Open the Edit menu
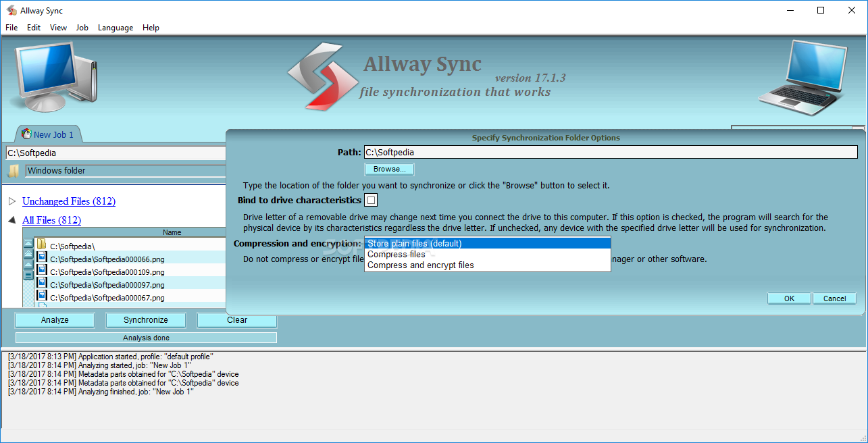This screenshot has width=868, height=443. pos(34,28)
